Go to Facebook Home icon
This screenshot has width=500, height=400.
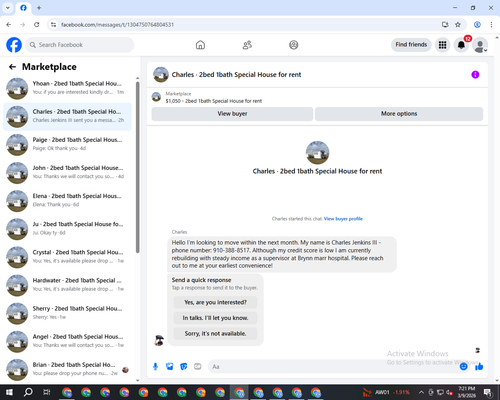(x=200, y=45)
